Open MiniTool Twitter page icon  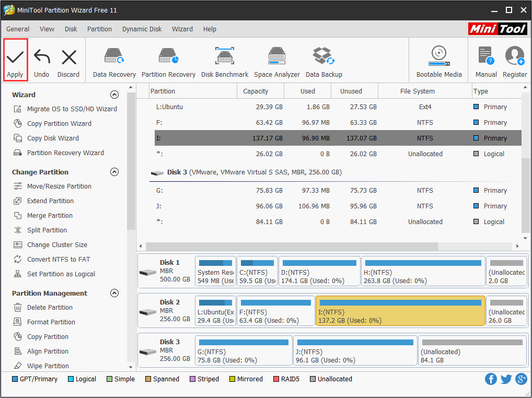(x=506, y=379)
